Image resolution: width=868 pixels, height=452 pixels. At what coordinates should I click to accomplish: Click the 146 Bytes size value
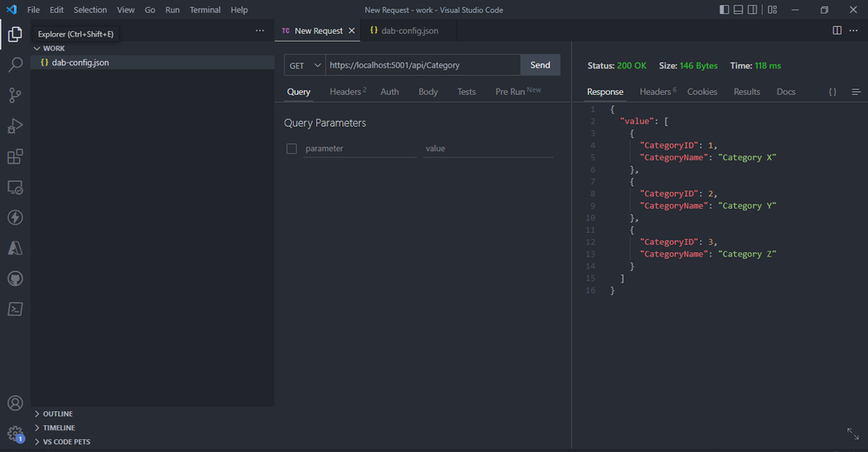(x=699, y=65)
